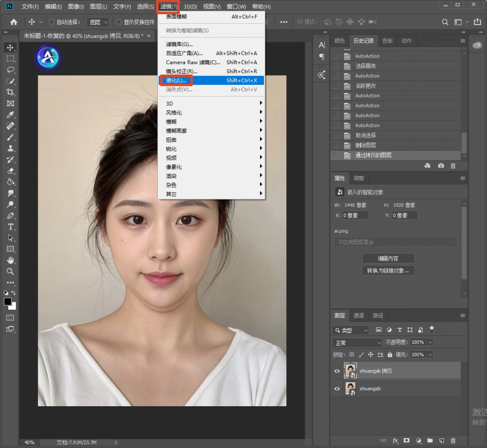Select the Eyedropper tool

[x=10, y=115]
